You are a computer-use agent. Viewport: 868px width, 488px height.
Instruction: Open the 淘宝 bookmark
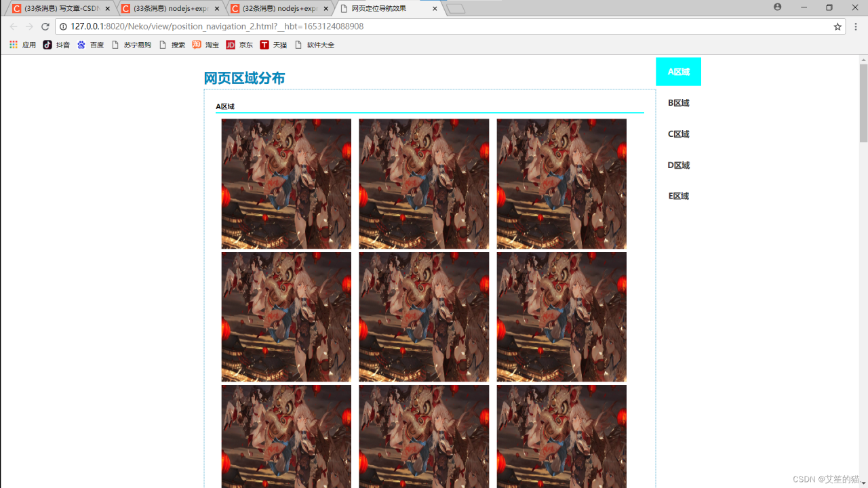click(x=205, y=45)
